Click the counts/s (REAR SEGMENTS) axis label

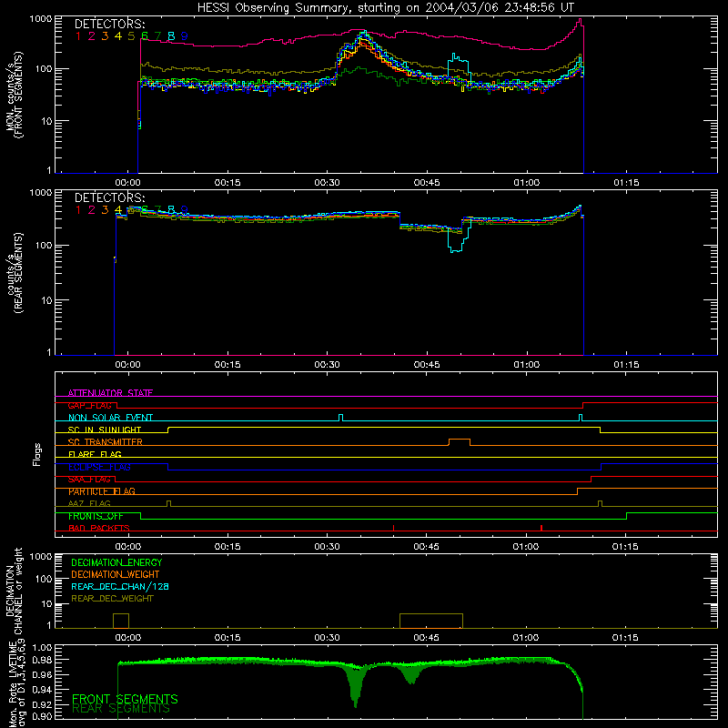pyautogui.click(x=15, y=273)
